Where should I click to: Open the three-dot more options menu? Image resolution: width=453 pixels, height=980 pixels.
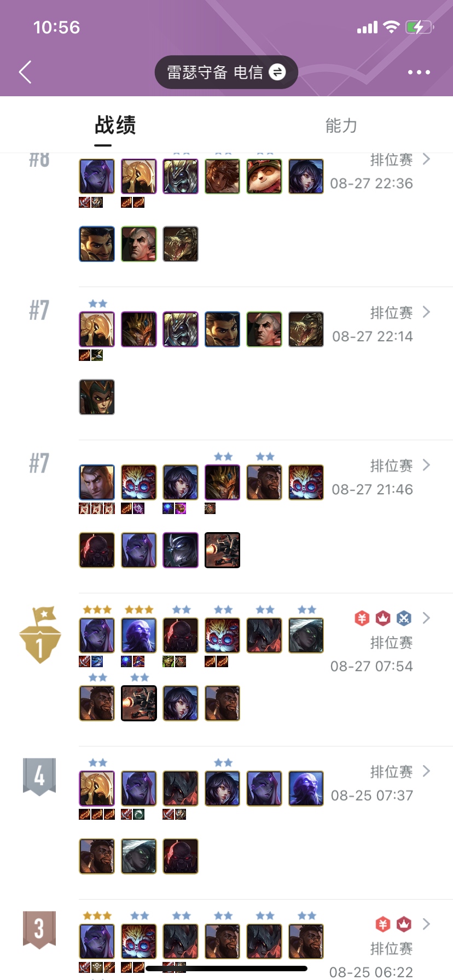[x=419, y=72]
